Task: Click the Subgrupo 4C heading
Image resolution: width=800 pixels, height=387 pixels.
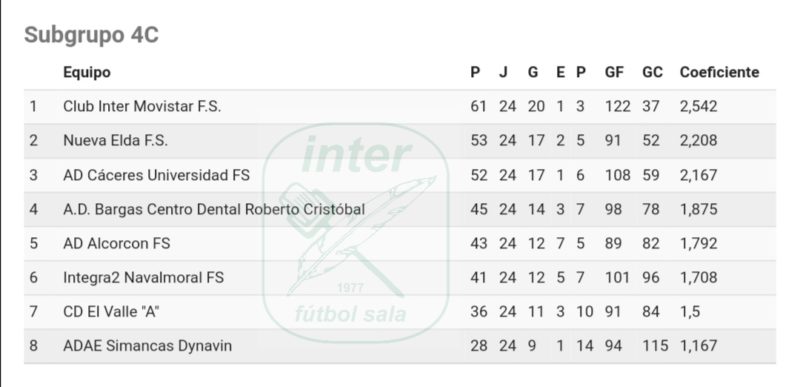Action: [x=91, y=35]
